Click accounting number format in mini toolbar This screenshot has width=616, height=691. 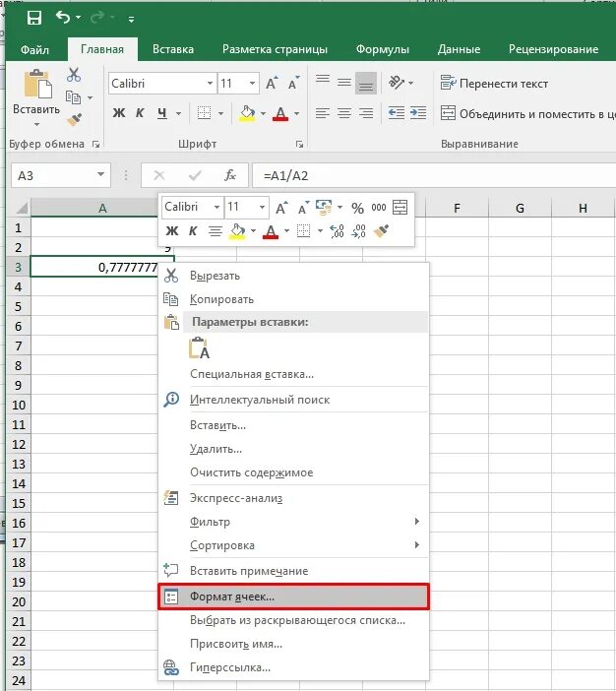pos(324,207)
